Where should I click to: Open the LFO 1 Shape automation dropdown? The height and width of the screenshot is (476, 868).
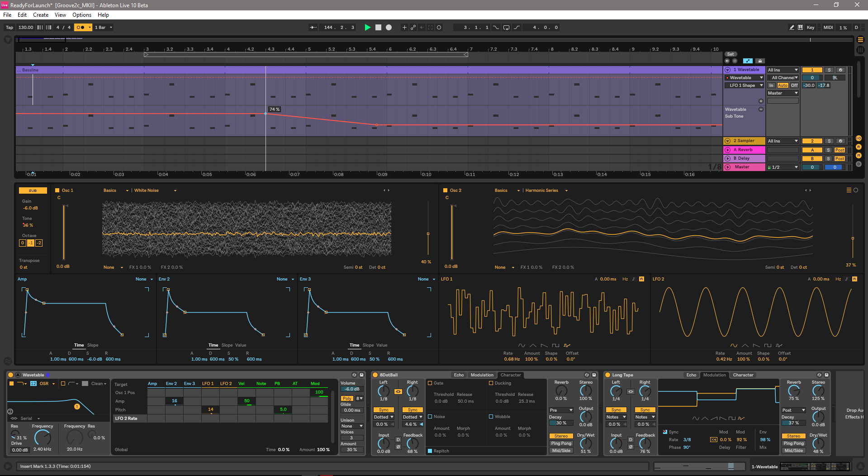pyautogui.click(x=744, y=85)
